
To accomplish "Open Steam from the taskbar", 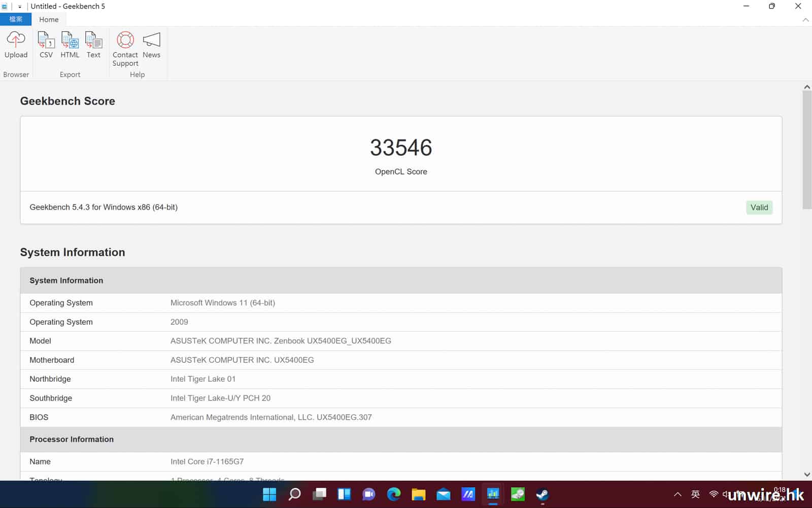I will [x=543, y=494].
